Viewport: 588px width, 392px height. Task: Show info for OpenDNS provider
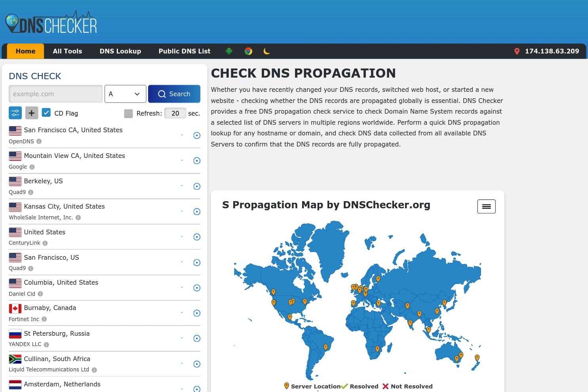(39, 141)
